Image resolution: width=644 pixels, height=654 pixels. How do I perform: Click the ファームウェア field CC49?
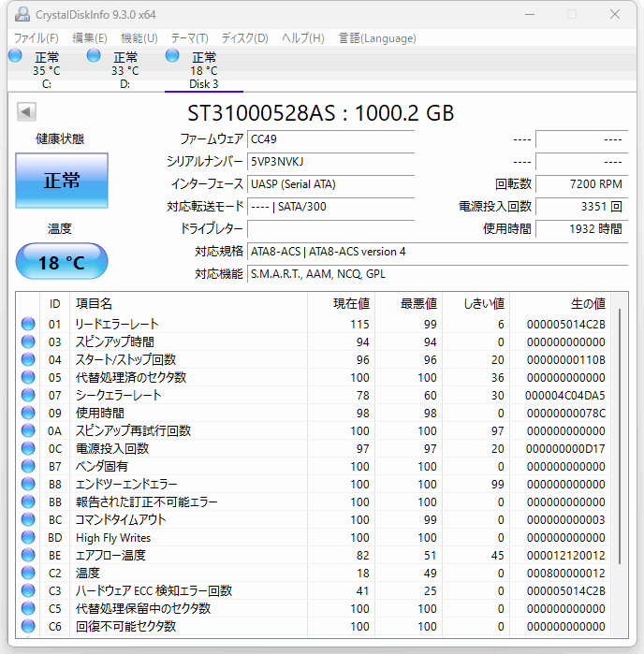330,139
